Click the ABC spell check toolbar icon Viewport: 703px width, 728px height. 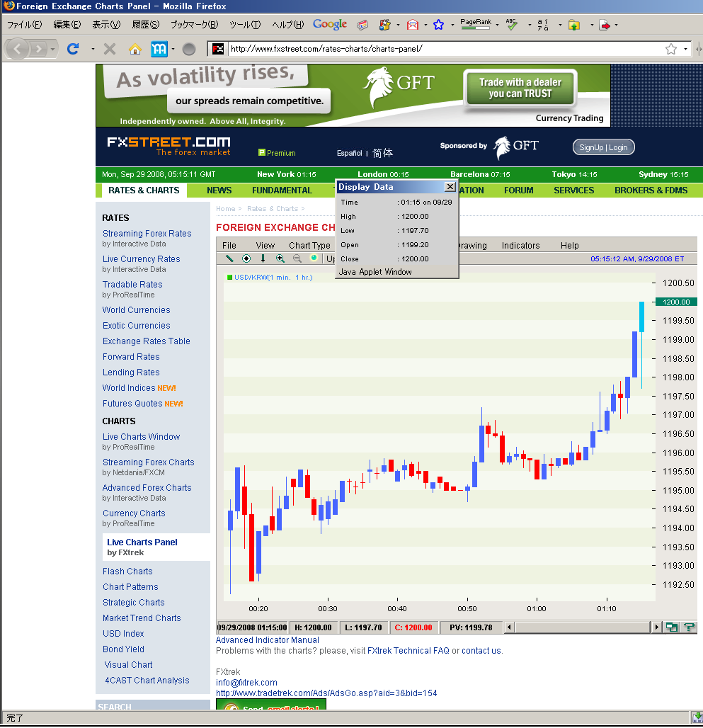pyautogui.click(x=511, y=25)
